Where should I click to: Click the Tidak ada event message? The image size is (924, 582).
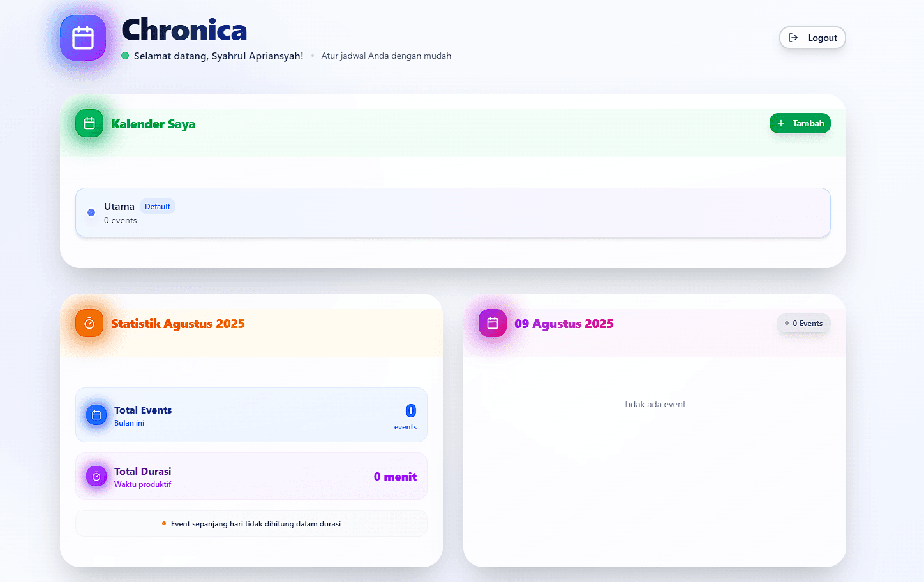coord(655,404)
